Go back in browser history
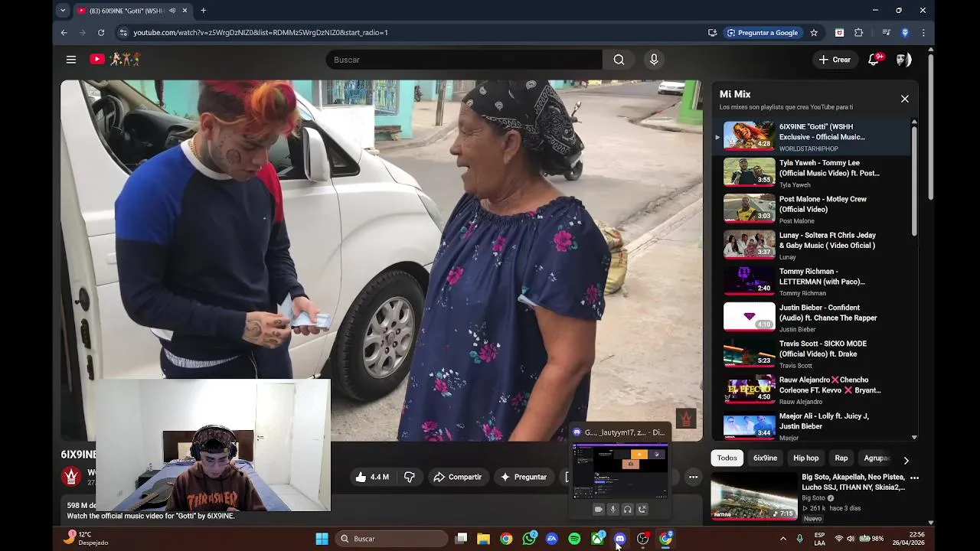The width and height of the screenshot is (980, 551). pos(64,33)
